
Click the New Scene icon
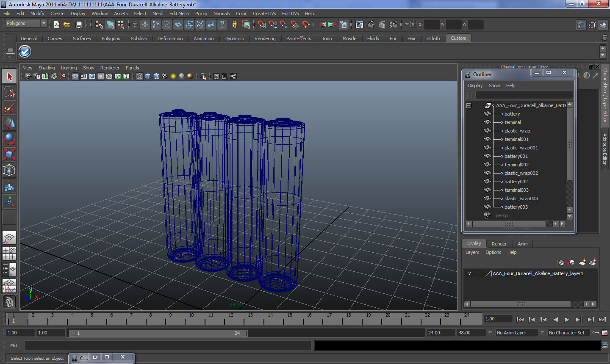[x=57, y=25]
